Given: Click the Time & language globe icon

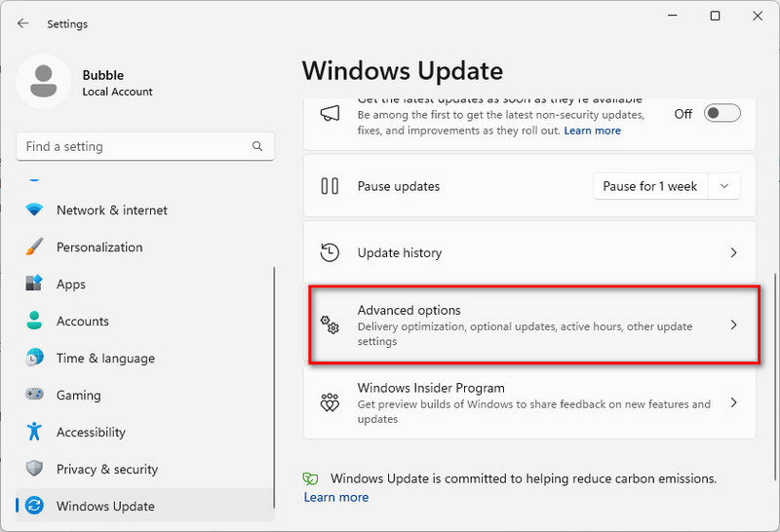Looking at the screenshot, I should pos(34,358).
